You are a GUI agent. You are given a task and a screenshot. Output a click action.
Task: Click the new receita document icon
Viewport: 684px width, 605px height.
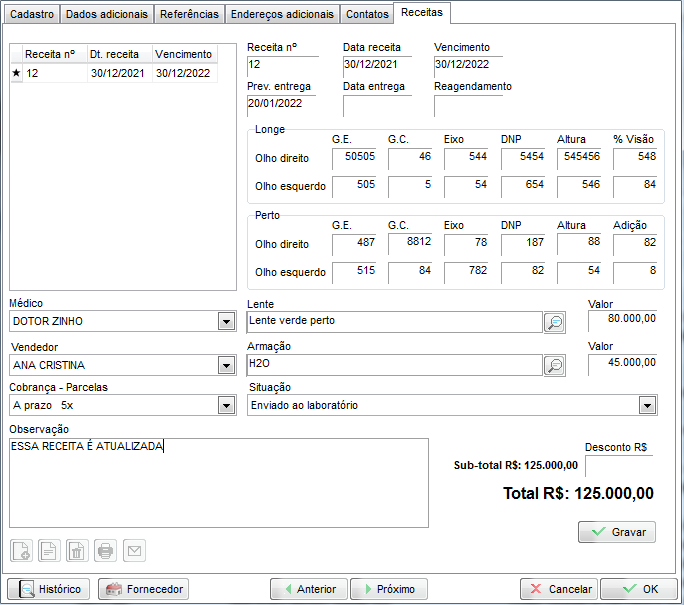pyautogui.click(x=21, y=550)
